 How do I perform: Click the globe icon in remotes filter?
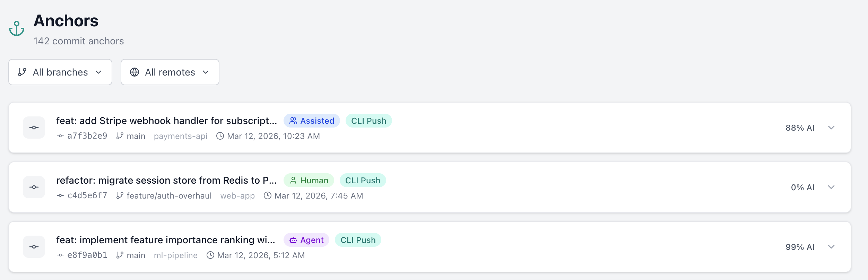(x=134, y=72)
